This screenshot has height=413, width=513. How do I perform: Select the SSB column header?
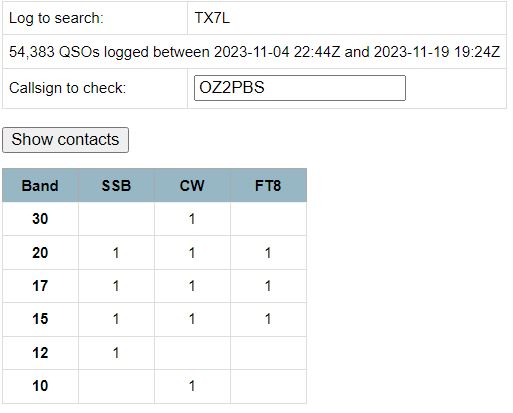116,186
